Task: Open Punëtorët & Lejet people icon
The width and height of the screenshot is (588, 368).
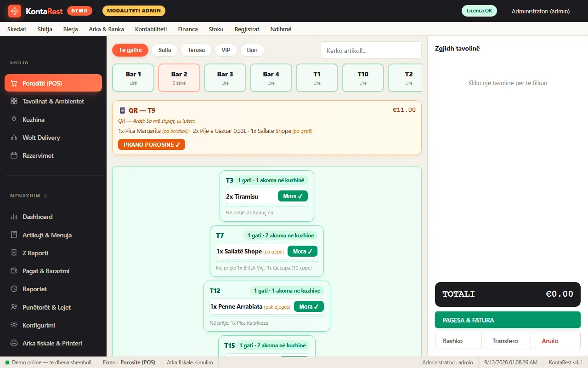Action: [x=14, y=307]
